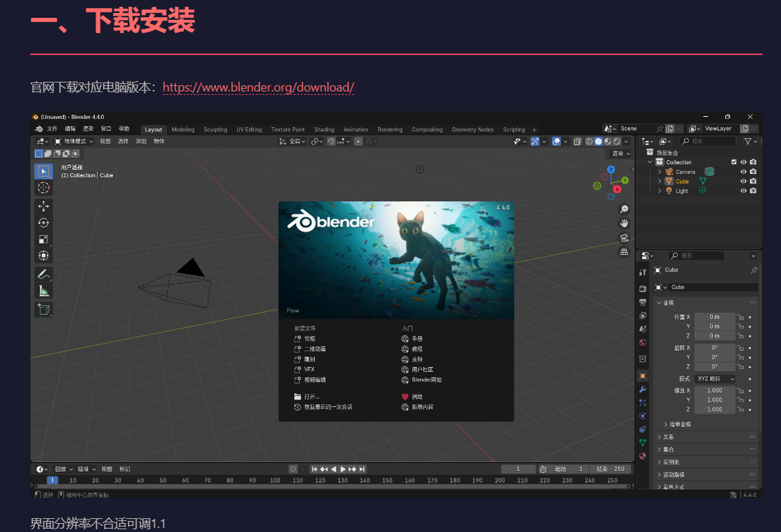Screen dimensions: 781x532
Task: Expand the 运动路径 panel
Action: 705,475
